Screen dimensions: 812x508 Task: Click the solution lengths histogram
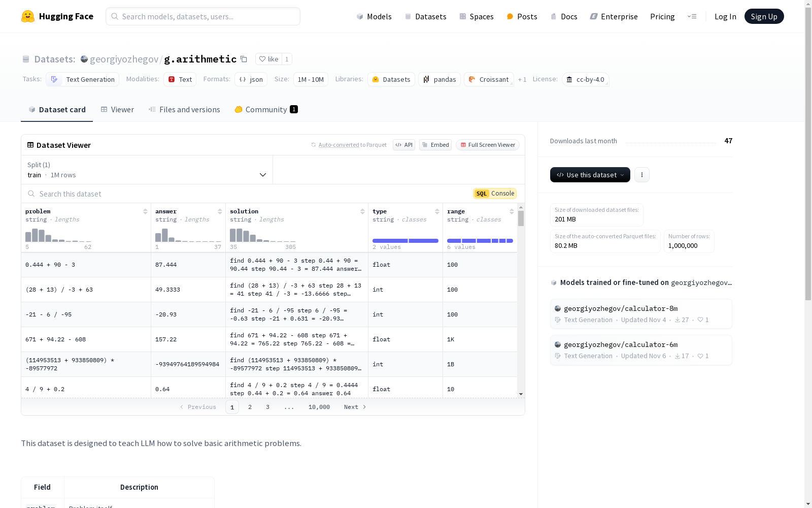click(263, 235)
